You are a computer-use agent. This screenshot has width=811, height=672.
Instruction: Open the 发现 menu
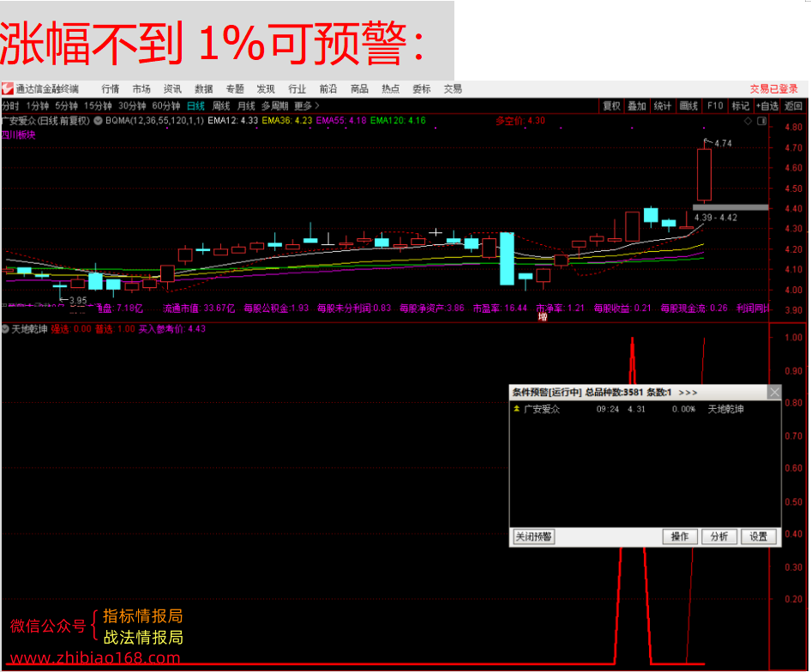[x=266, y=89]
